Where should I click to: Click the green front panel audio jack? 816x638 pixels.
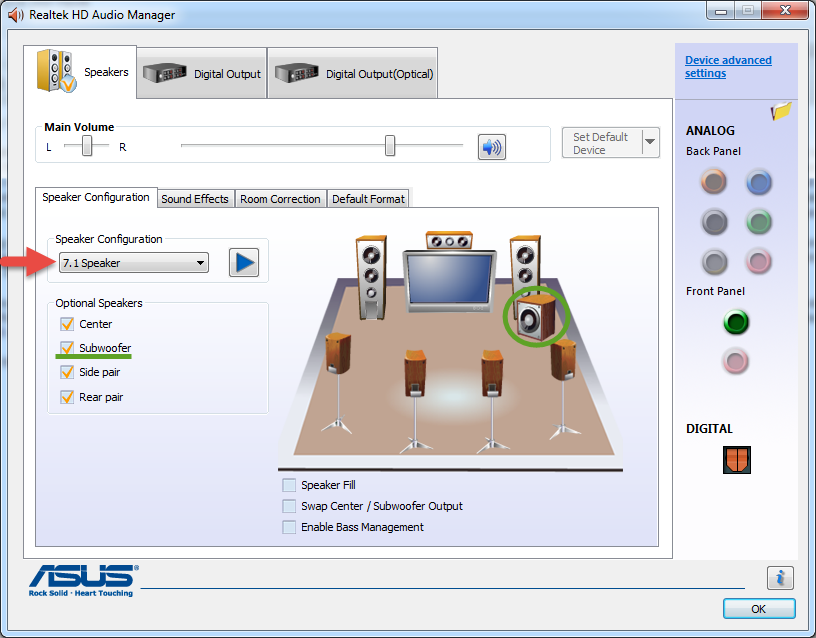click(736, 323)
